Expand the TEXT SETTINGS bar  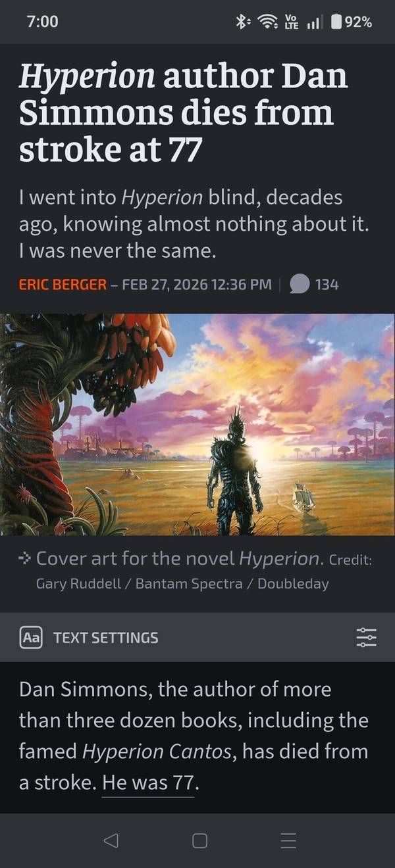197,637
